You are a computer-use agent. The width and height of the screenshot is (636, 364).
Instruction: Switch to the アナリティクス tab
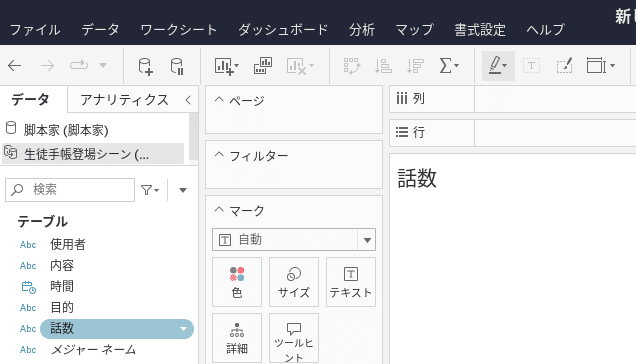click(124, 99)
